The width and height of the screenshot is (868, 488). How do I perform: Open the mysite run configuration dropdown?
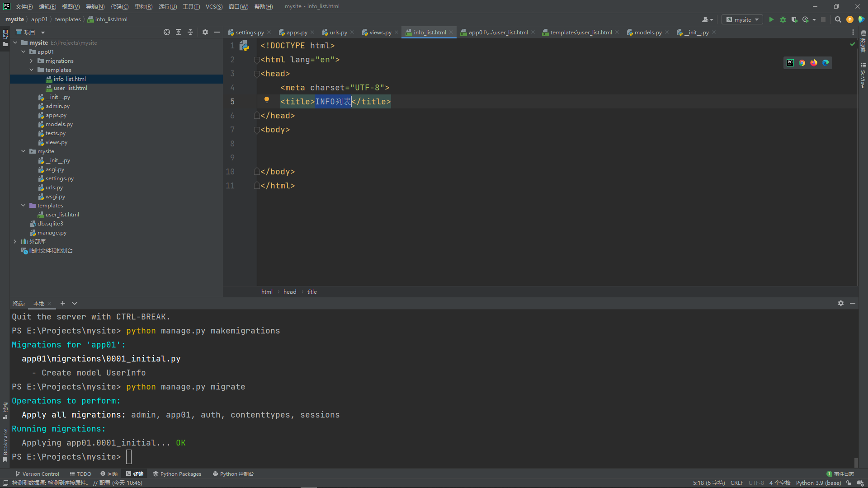[x=742, y=19]
